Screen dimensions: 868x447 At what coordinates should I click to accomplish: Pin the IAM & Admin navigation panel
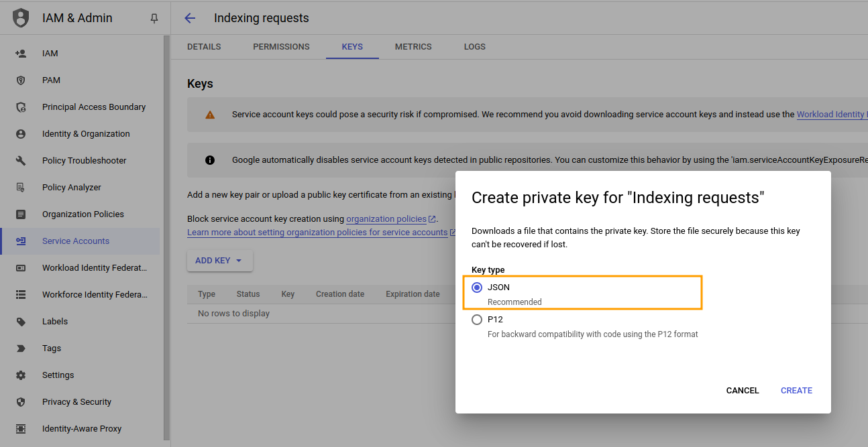click(154, 18)
